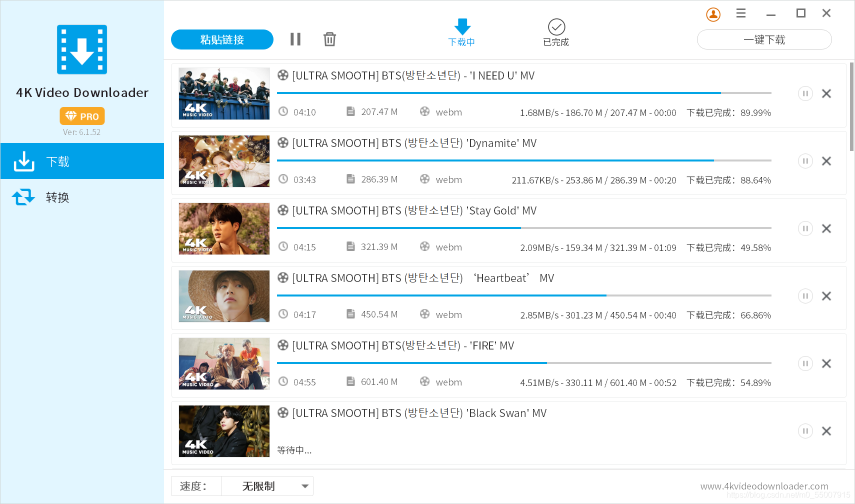The height and width of the screenshot is (504, 855).
Task: Open the 'Black Swan' MV thumbnail
Action: tap(224, 431)
